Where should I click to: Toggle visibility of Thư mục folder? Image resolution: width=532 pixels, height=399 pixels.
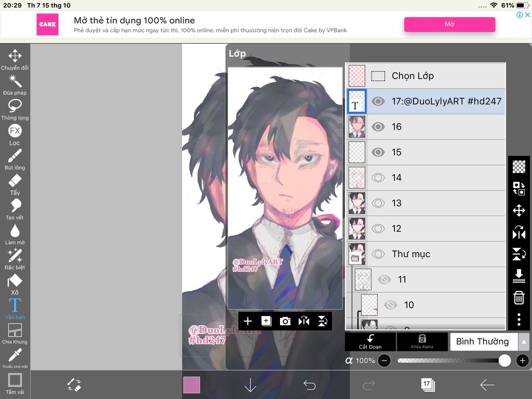tap(378, 254)
